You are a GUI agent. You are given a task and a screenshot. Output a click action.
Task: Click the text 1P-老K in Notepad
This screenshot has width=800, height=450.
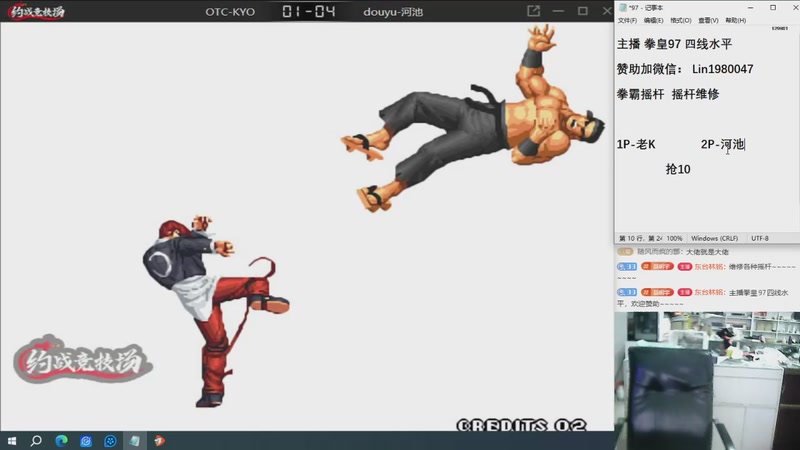click(x=636, y=144)
